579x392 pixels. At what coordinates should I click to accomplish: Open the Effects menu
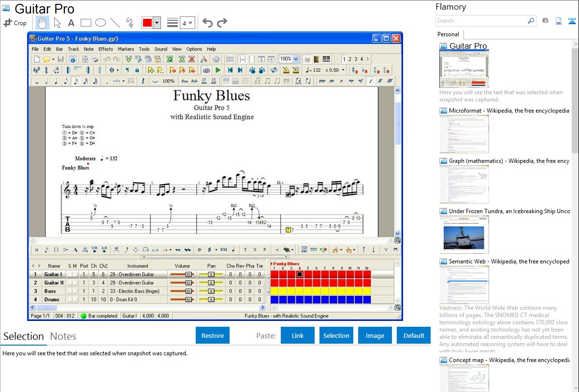coord(106,49)
